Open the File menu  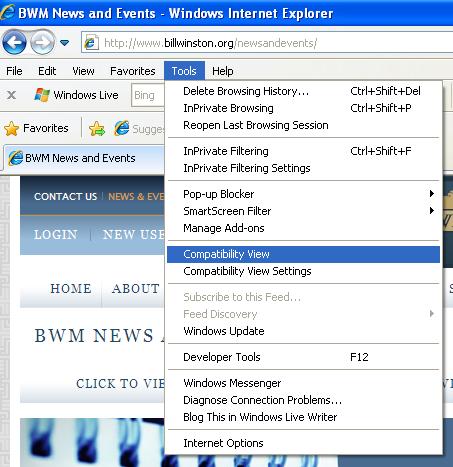pos(14,71)
